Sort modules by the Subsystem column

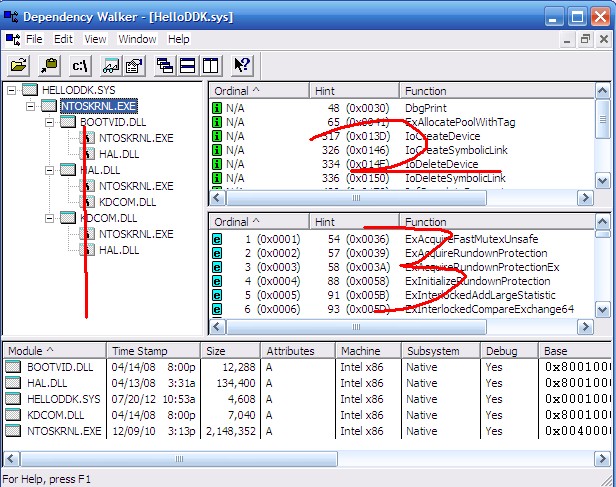(440, 351)
